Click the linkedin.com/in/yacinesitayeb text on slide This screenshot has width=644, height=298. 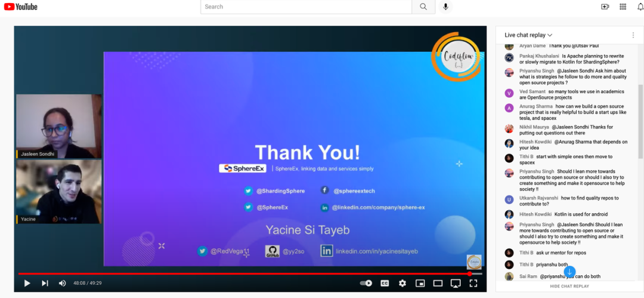point(377,251)
